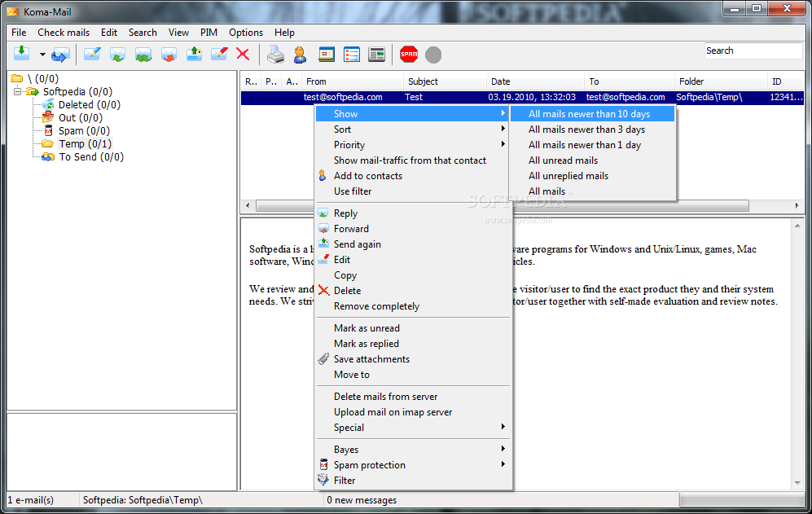Expand the Priority submenu arrow
The image size is (812, 514).
click(x=503, y=144)
